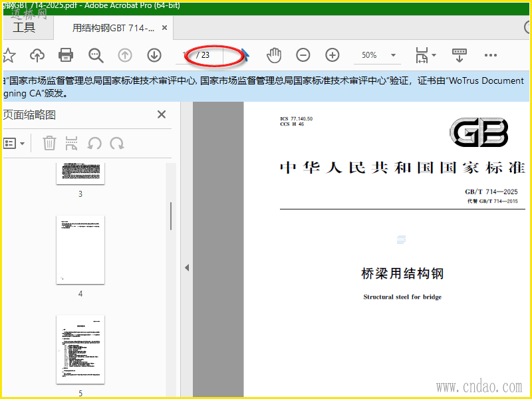Go to previous page arrow
This screenshot has width=532, height=399.
pyautogui.click(x=125, y=55)
